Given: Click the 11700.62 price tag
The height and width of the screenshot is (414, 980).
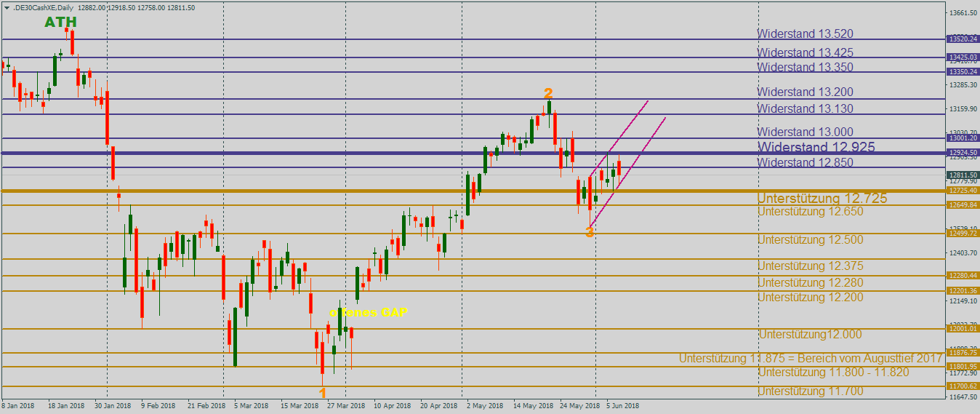Looking at the screenshot, I should [963, 386].
